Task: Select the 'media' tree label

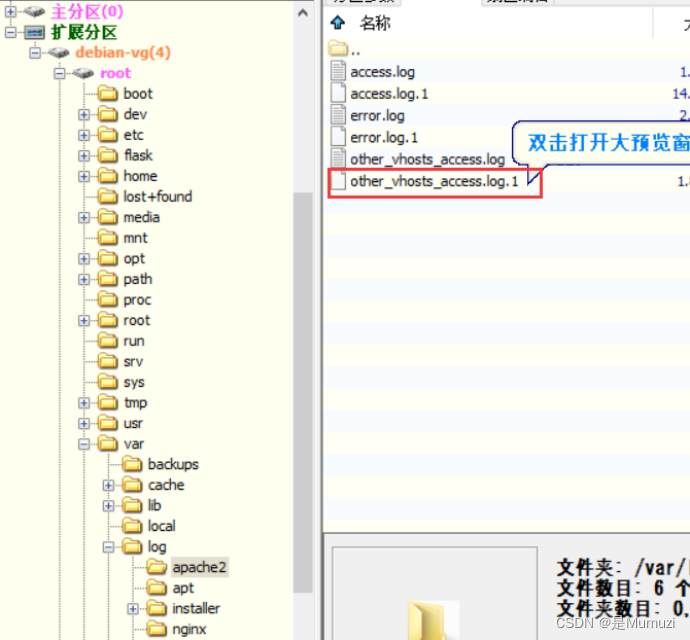Action: [141, 217]
